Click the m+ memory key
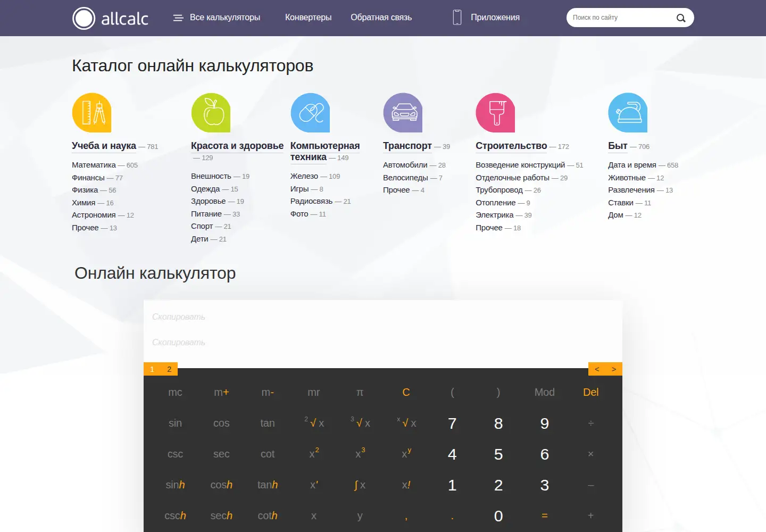Image resolution: width=766 pixels, height=532 pixels. click(x=221, y=392)
